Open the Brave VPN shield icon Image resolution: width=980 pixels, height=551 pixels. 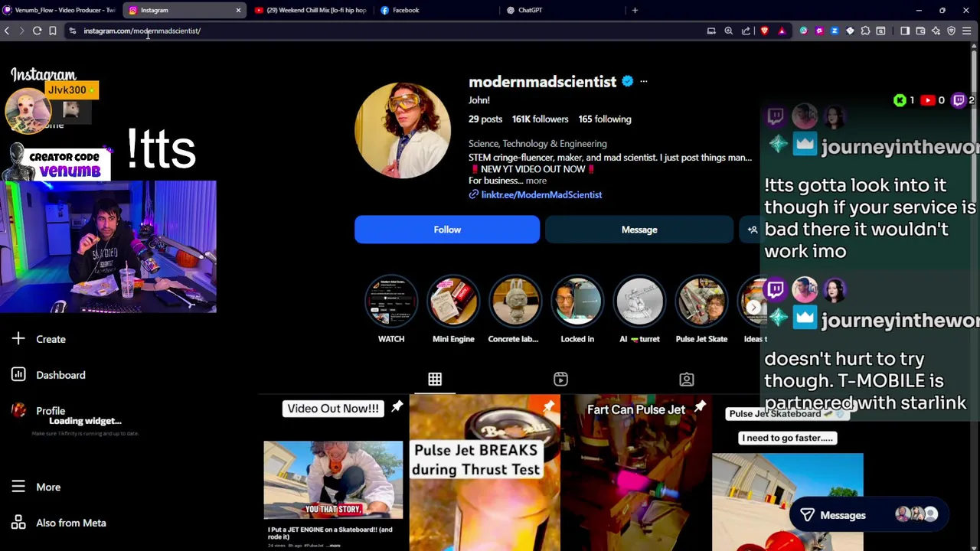pyautogui.click(x=952, y=31)
